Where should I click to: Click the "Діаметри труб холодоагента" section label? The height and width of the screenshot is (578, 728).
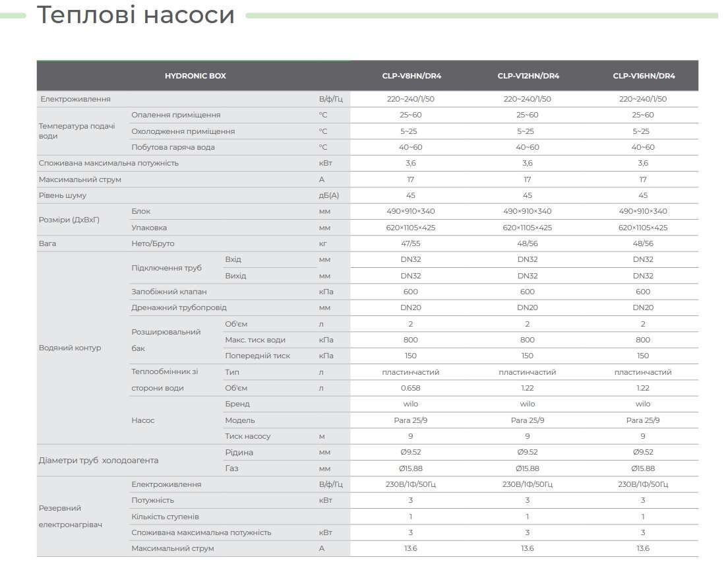pyautogui.click(x=98, y=461)
